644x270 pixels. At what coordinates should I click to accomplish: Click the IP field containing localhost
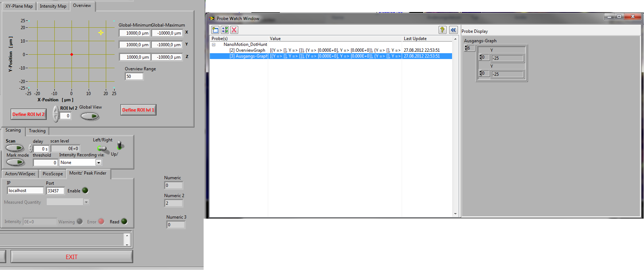25,191
